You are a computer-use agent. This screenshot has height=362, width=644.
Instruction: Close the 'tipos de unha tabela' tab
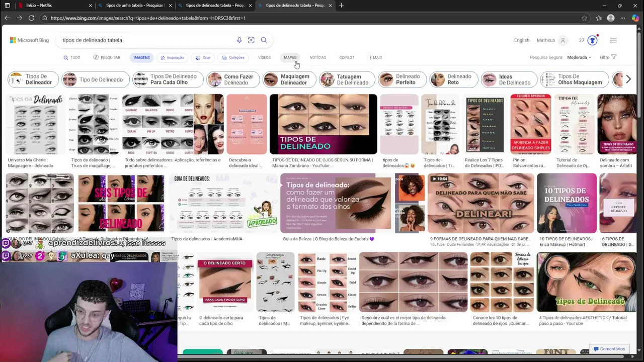[x=171, y=6]
